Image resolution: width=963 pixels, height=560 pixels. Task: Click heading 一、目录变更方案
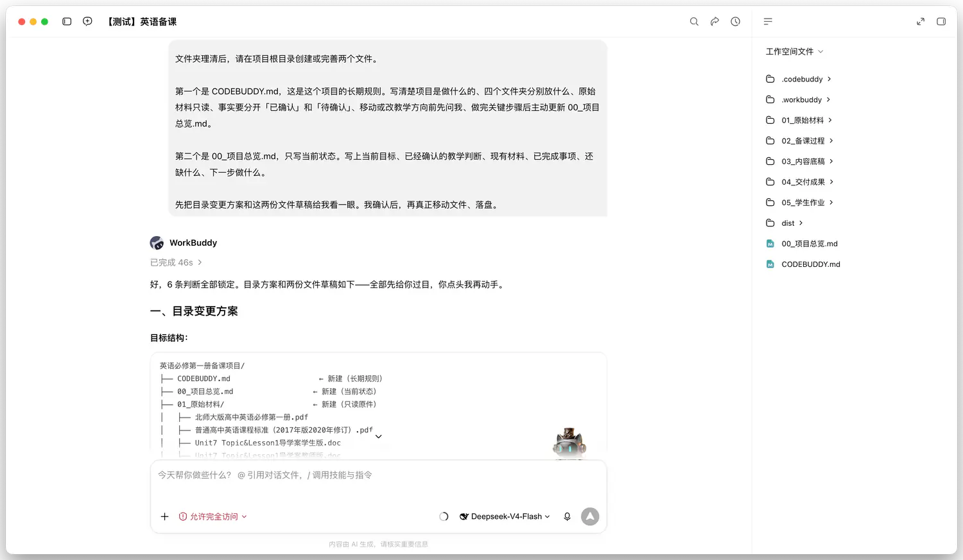pyautogui.click(x=194, y=311)
